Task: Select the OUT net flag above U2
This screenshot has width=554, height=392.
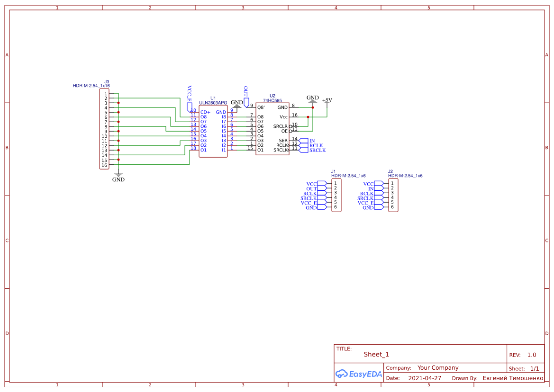Action: tap(246, 96)
